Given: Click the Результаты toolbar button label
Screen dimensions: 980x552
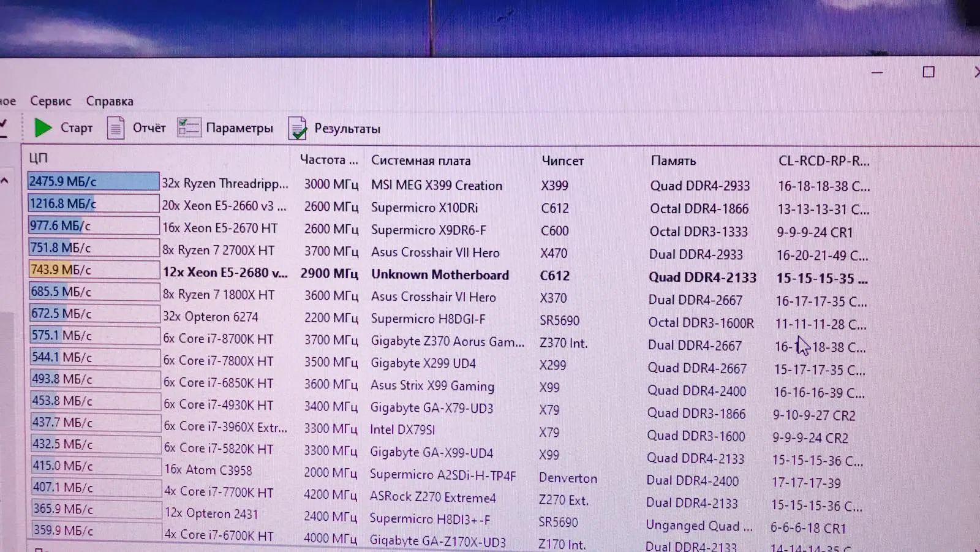Looking at the screenshot, I should 347,129.
